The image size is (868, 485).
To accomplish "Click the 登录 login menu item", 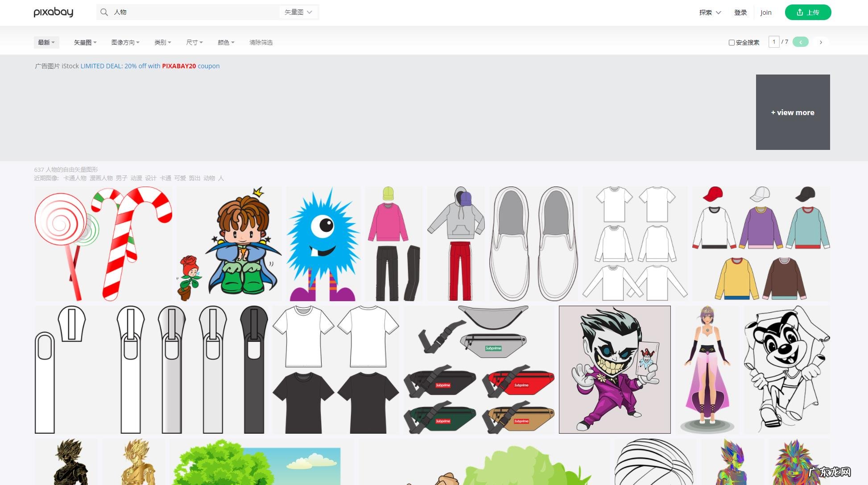I will coord(740,12).
